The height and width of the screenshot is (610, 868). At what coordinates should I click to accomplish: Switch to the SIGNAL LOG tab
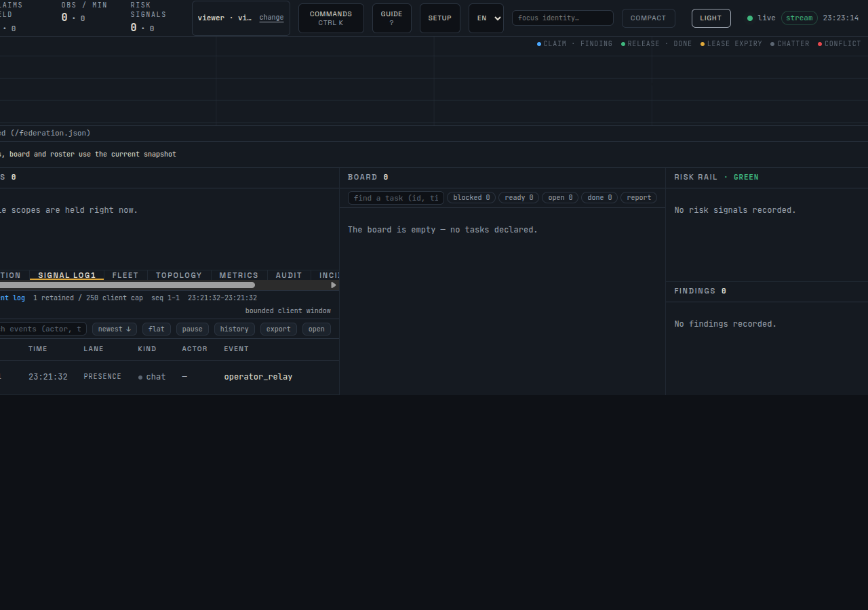(66, 275)
